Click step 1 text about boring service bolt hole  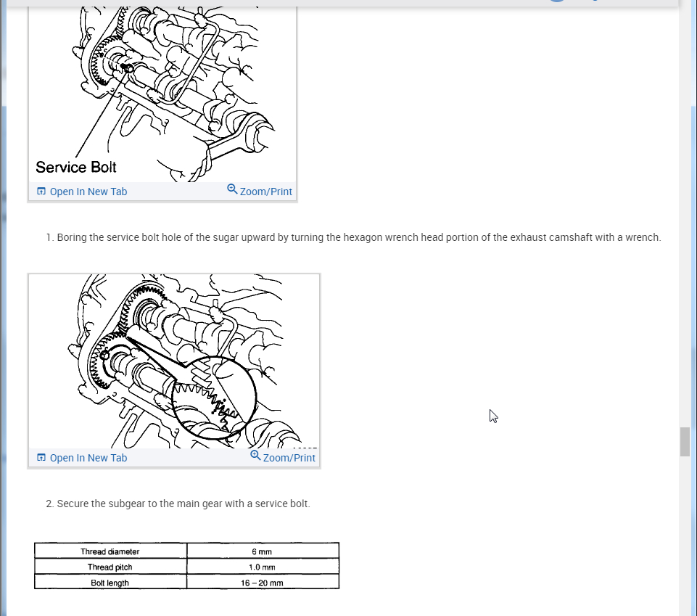(x=353, y=237)
